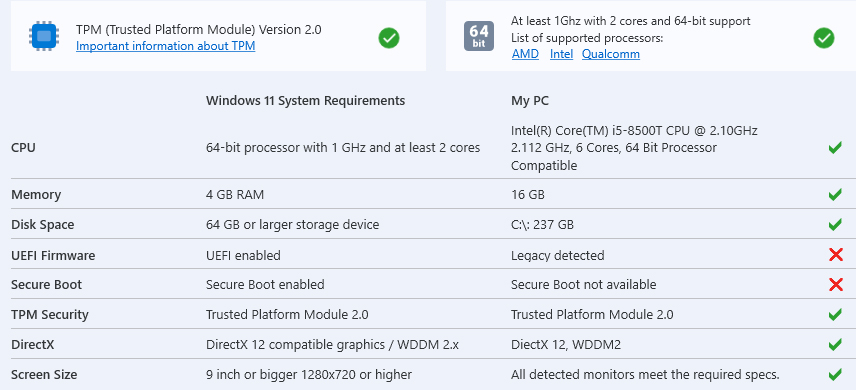This screenshot has height=390, width=856.
Task: Open the Qualcomm supported processors link
Action: point(611,54)
